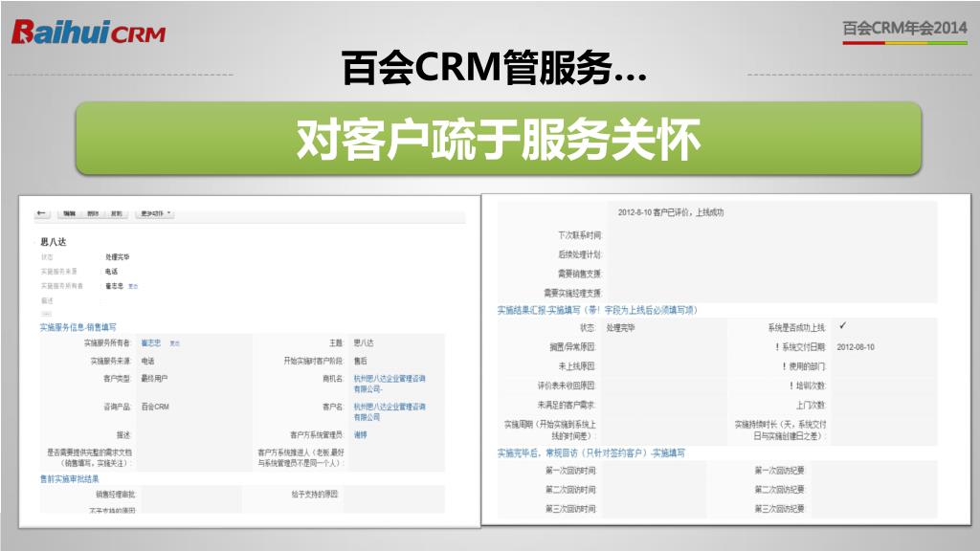Click the 销售经理审批 field
The height and width of the screenshot is (551, 980).
[x=190, y=495]
